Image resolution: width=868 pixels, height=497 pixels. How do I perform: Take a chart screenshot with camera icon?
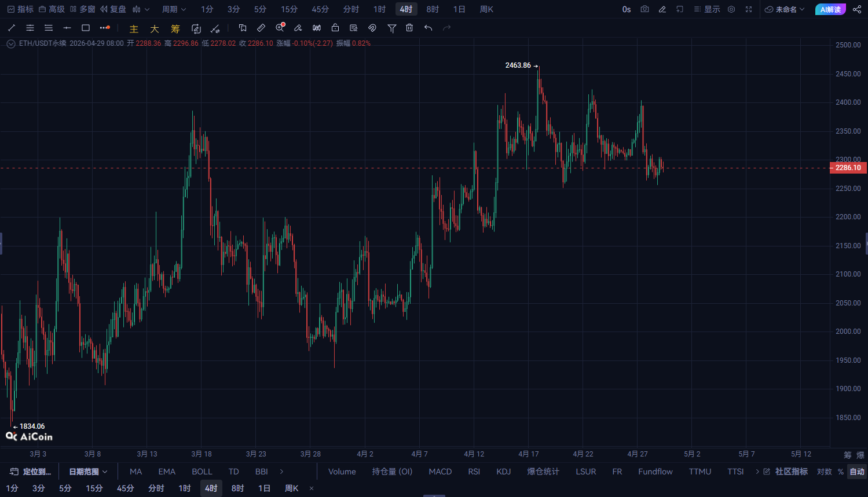[645, 9]
